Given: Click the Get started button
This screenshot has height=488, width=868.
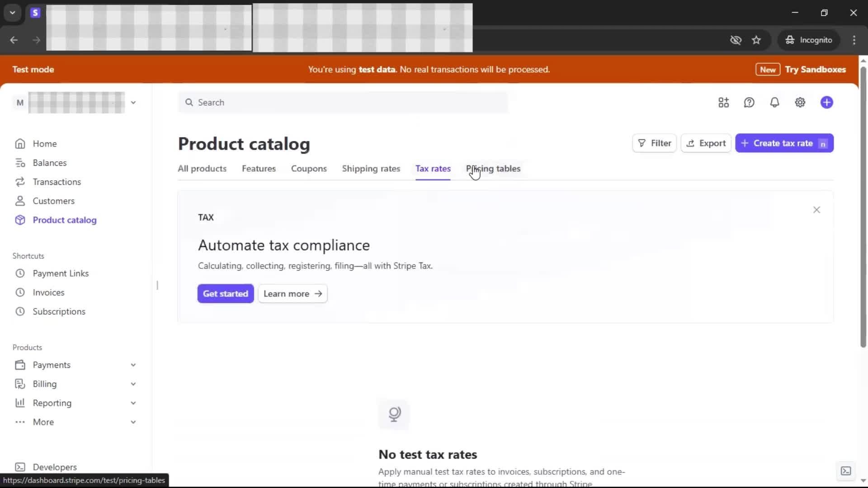Looking at the screenshot, I should 225,294.
